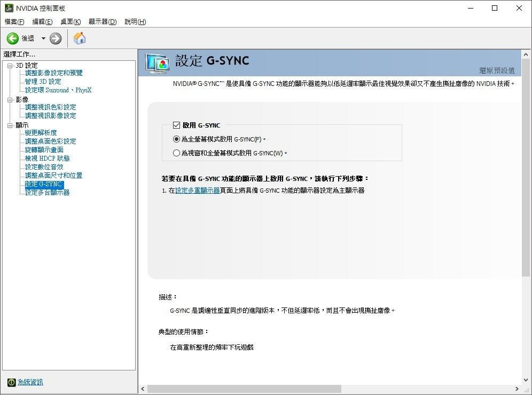532x395 pixels.
Task: Select 變更解析度 tree item
Action: pos(41,132)
